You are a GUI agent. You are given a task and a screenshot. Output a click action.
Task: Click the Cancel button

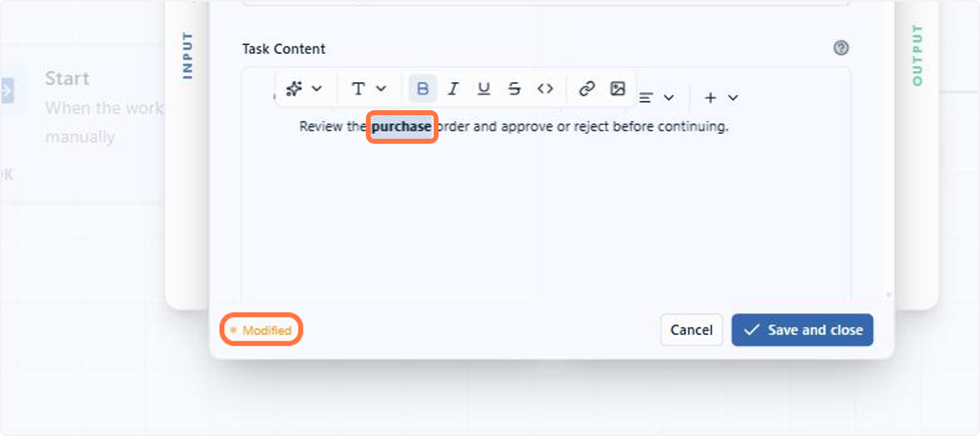(x=691, y=330)
